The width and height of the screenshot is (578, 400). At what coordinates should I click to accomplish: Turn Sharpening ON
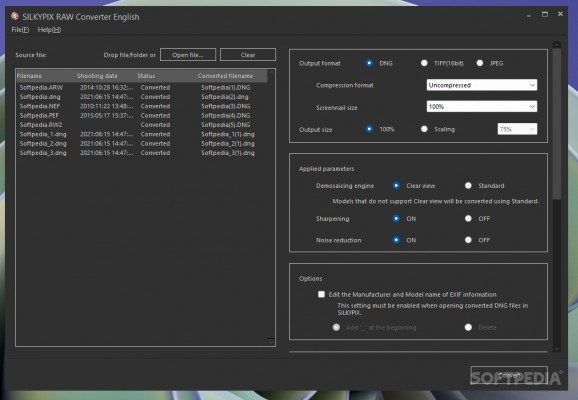click(396, 219)
